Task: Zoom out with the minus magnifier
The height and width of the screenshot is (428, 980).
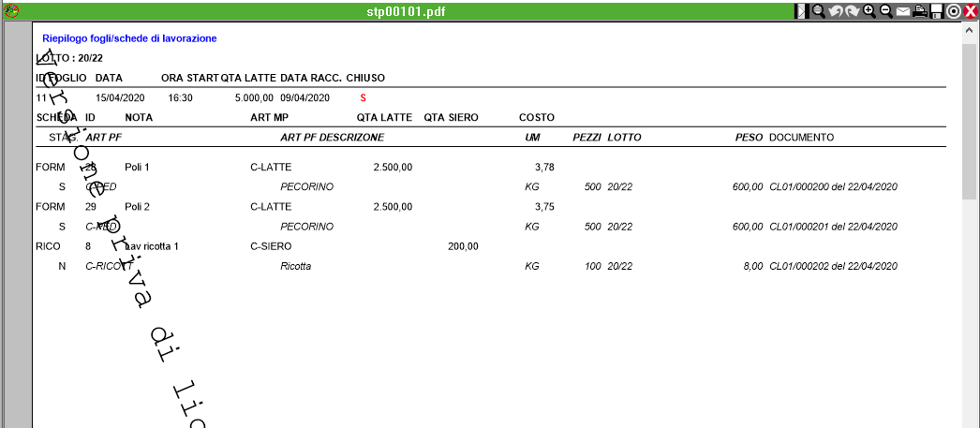Action: pyautogui.click(x=886, y=11)
